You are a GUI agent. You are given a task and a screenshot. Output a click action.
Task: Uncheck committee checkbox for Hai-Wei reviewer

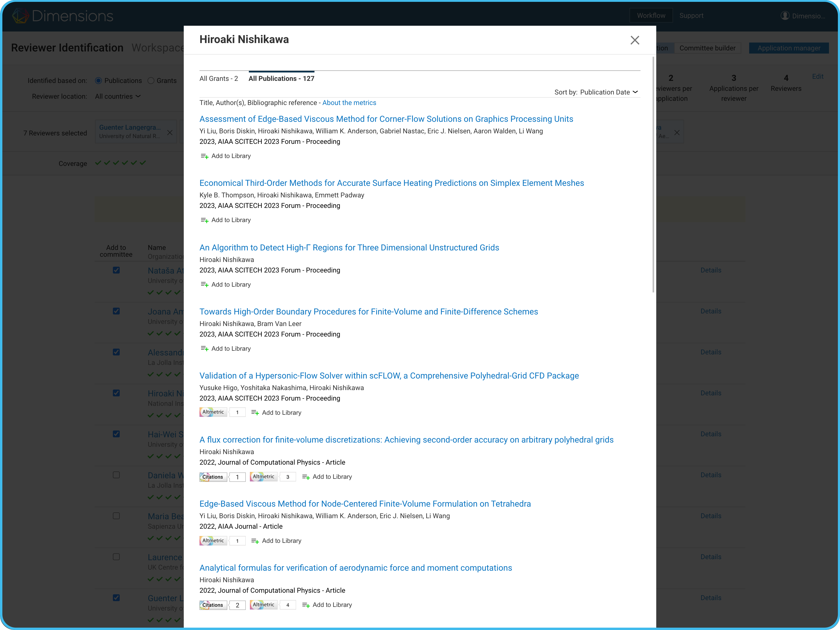116,434
